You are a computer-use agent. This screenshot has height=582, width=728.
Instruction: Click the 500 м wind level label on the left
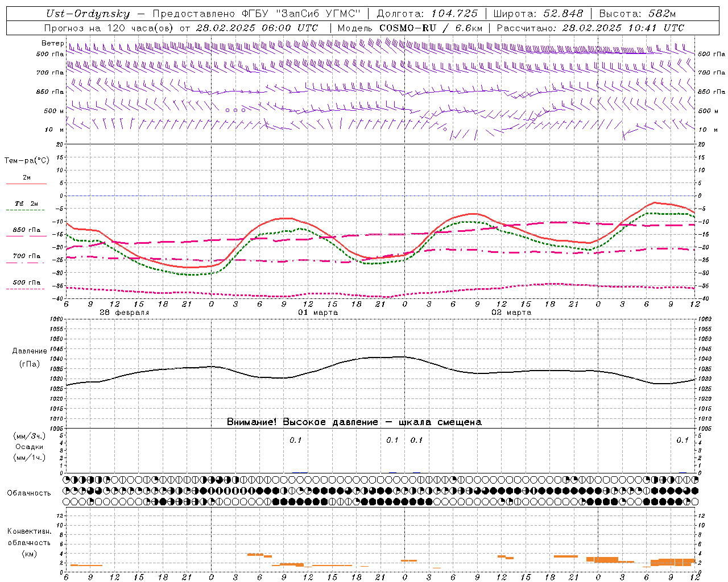(x=54, y=111)
